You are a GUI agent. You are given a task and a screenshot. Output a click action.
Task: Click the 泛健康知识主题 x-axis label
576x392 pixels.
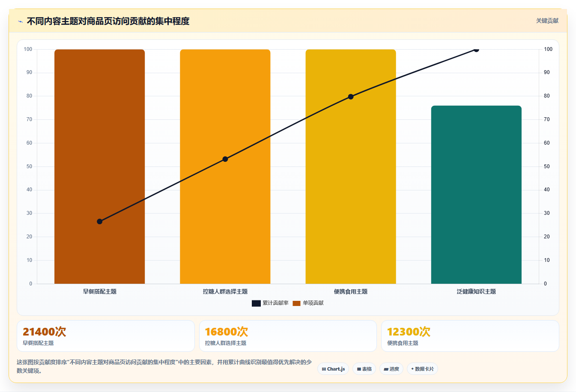tap(476, 291)
